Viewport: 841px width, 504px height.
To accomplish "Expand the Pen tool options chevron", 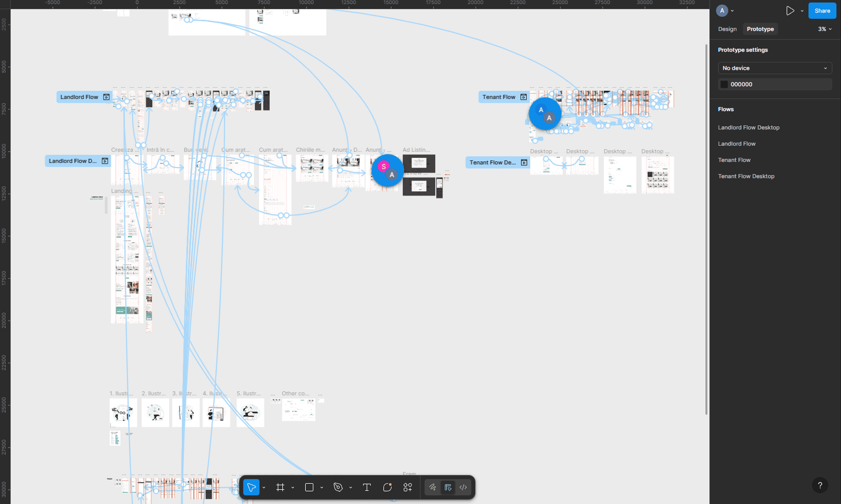I will (350, 488).
